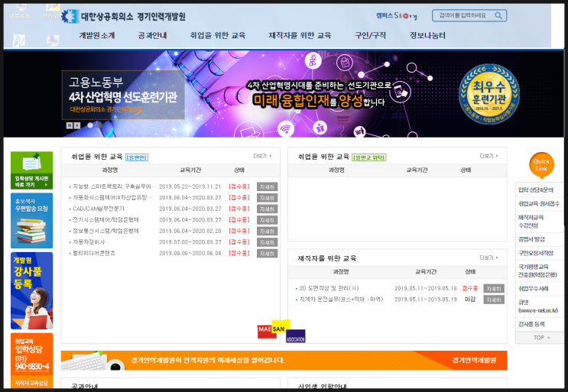Open the 자동화시스템제어 course
This screenshot has width=568, height=392.
[x=112, y=198]
